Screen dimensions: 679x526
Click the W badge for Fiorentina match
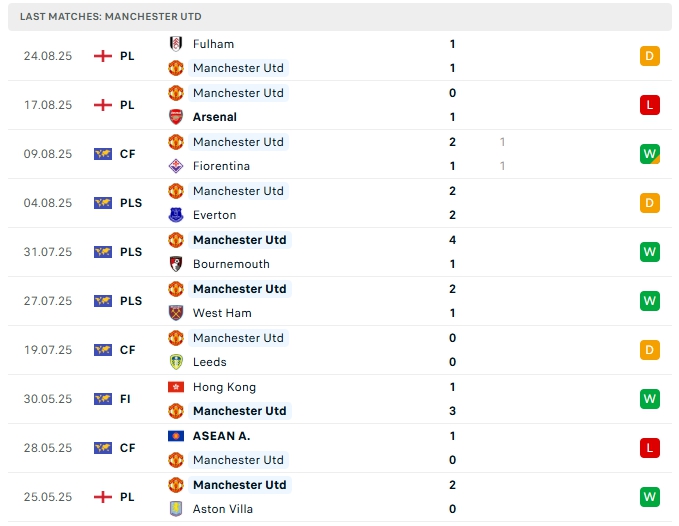click(x=650, y=154)
